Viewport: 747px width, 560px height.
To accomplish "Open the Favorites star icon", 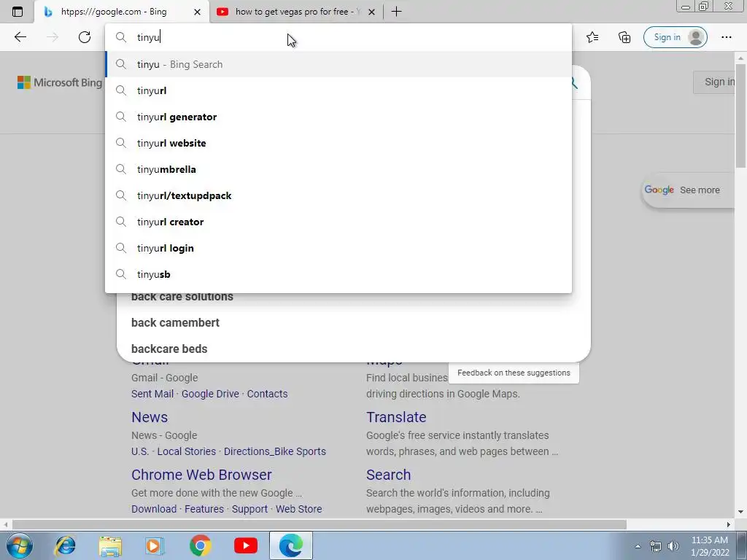I will tap(592, 37).
